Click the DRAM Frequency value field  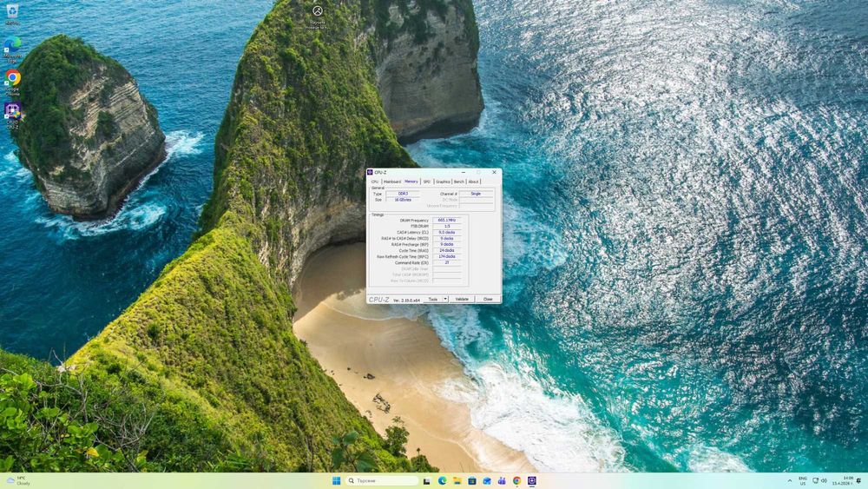(x=447, y=221)
